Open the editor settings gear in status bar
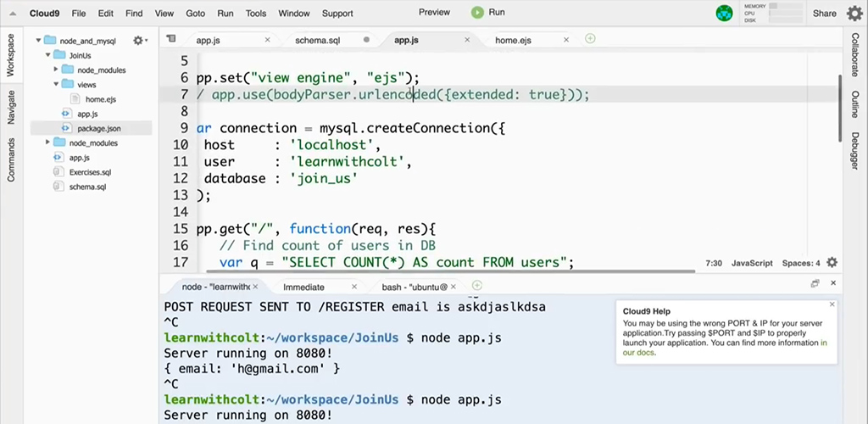 click(832, 263)
